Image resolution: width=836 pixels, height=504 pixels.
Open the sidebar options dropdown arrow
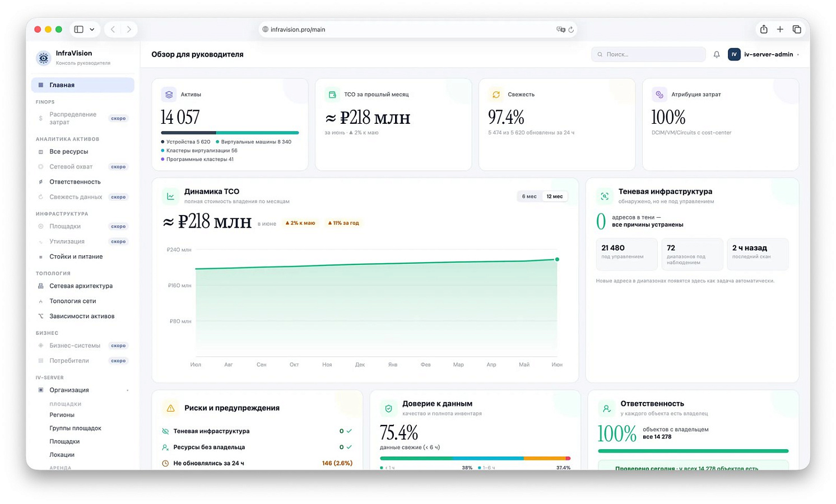click(92, 29)
